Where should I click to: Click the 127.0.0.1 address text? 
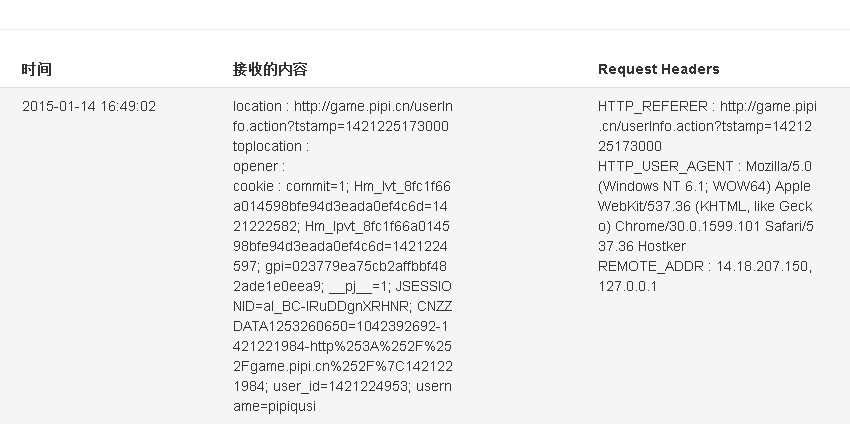[x=627, y=287]
